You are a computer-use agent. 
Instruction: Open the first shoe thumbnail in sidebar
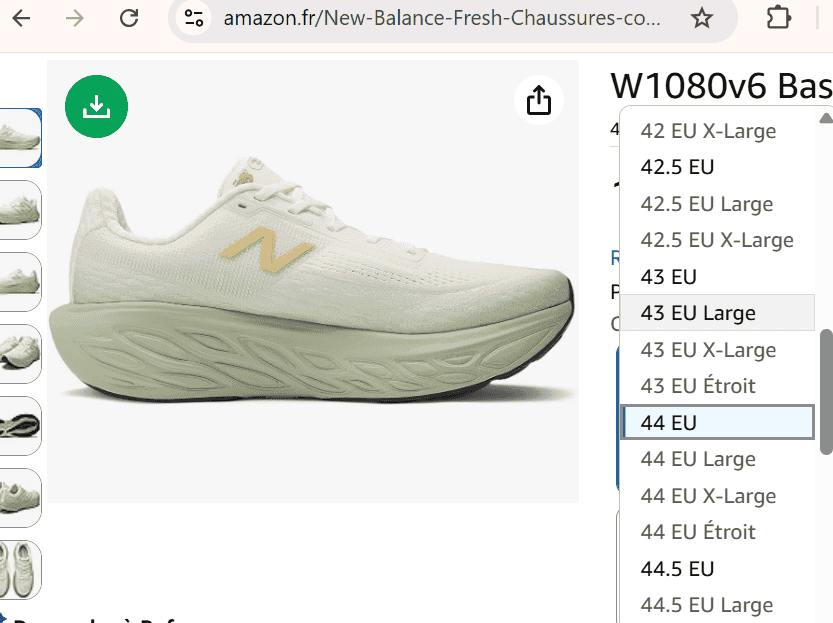pyautogui.click(x=20, y=138)
